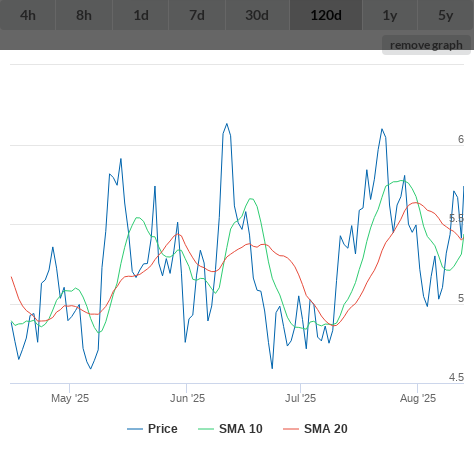
Task: Select the active 120d tab
Action: [x=326, y=15]
